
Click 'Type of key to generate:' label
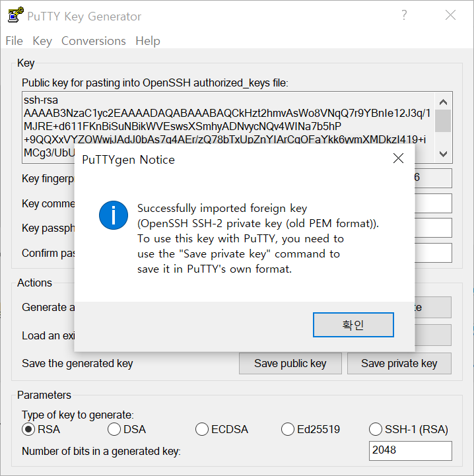coord(78,415)
